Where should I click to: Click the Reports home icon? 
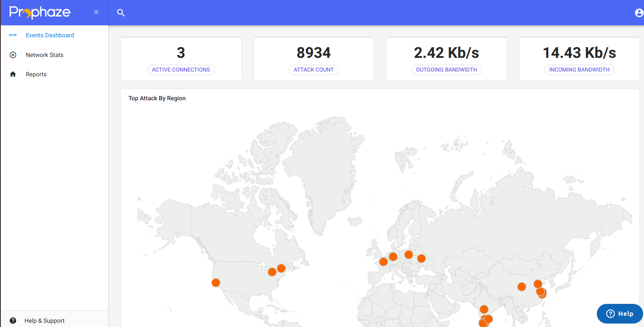tap(13, 74)
